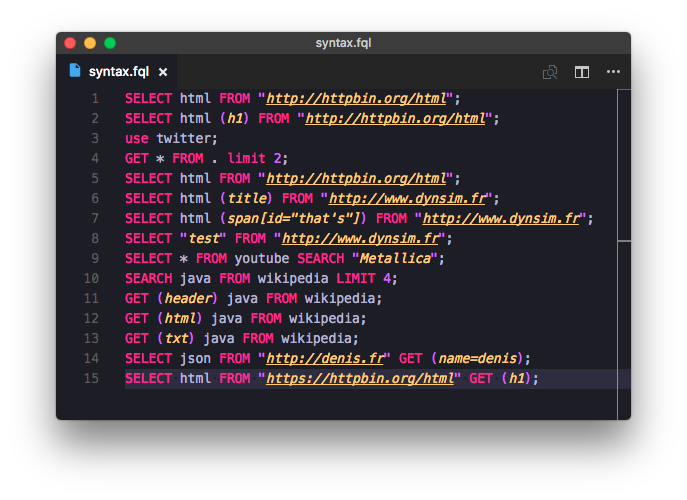Click the green maximize window button
This screenshot has height=500, width=687.
pyautogui.click(x=110, y=43)
